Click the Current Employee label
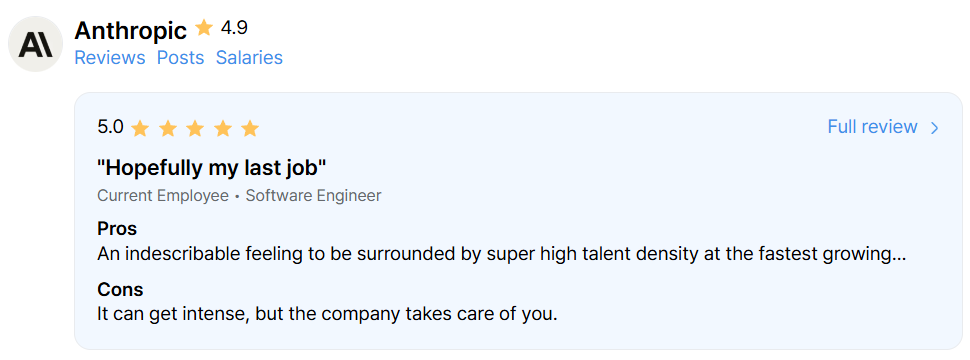The width and height of the screenshot is (970, 360). click(163, 196)
